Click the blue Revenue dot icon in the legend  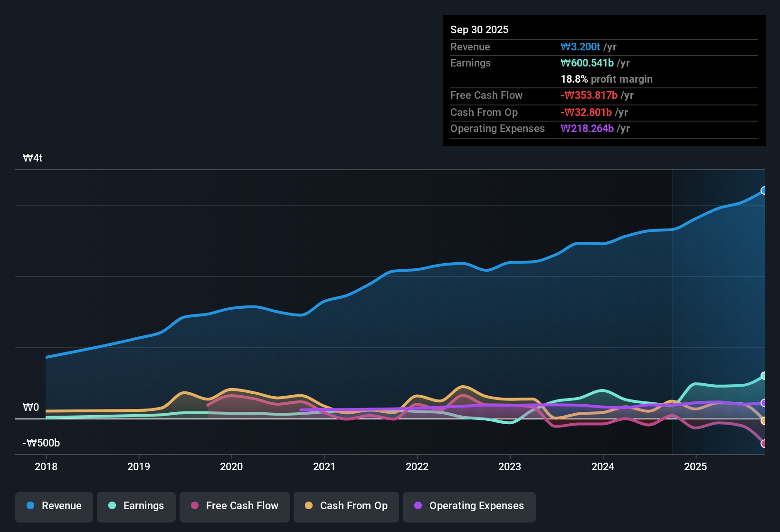[30, 506]
